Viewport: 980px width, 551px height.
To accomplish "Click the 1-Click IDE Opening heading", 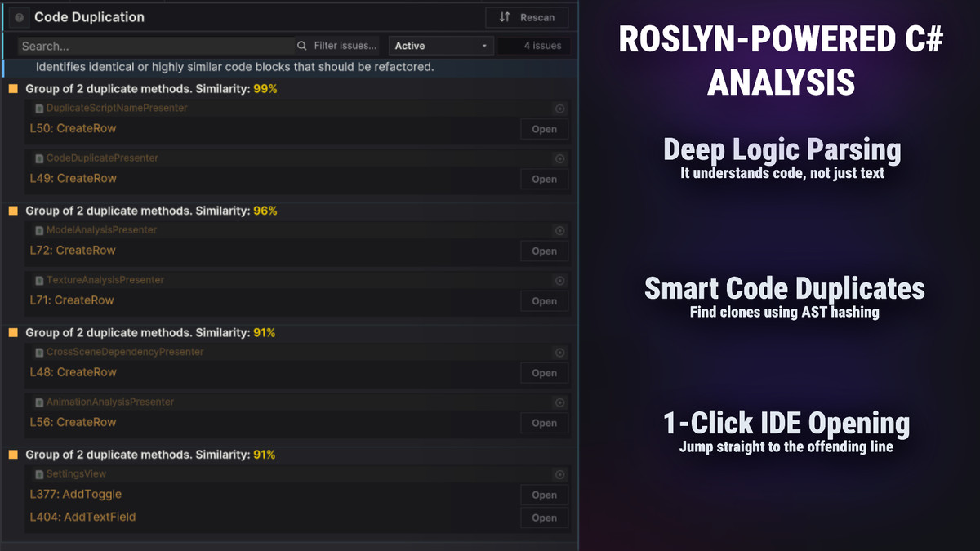I will 786,424.
